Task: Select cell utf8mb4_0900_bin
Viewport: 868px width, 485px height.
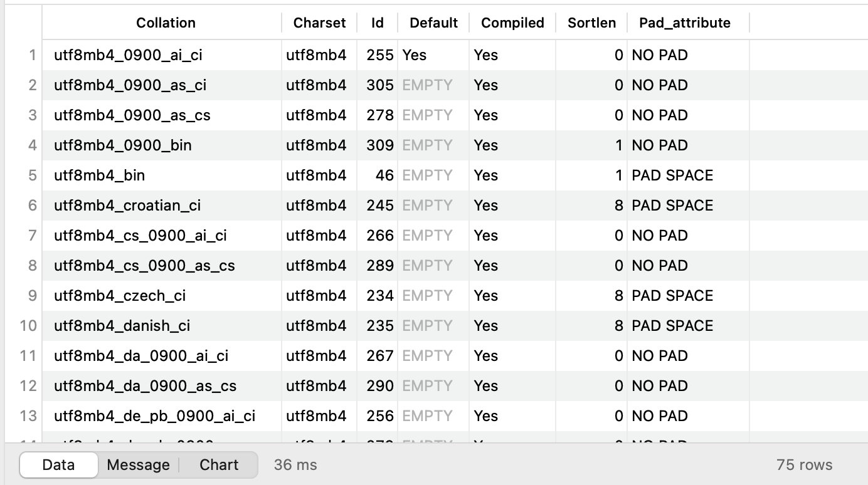Action: [x=123, y=145]
